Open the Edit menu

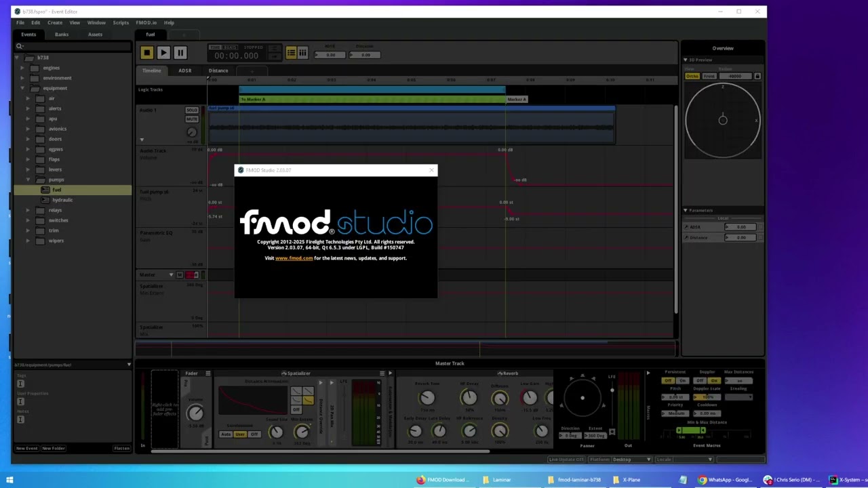tap(35, 22)
